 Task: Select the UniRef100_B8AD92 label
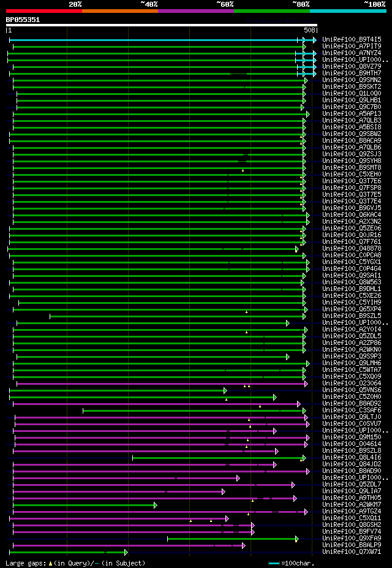click(352, 404)
